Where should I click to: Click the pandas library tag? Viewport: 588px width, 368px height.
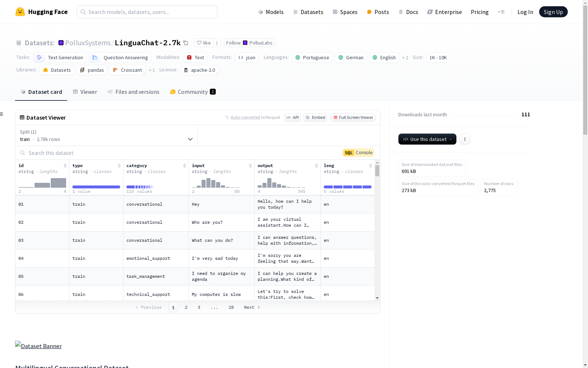tap(92, 70)
